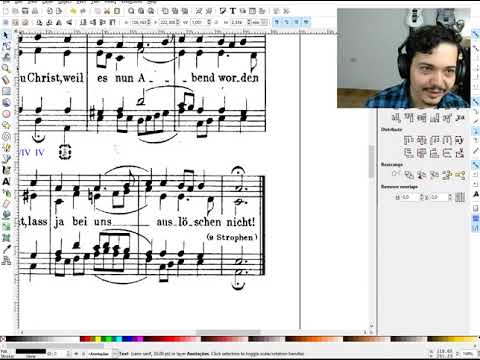480x360 pixels.
Task: Click the Remove overlaps V gap stepper
Action: 450,197
